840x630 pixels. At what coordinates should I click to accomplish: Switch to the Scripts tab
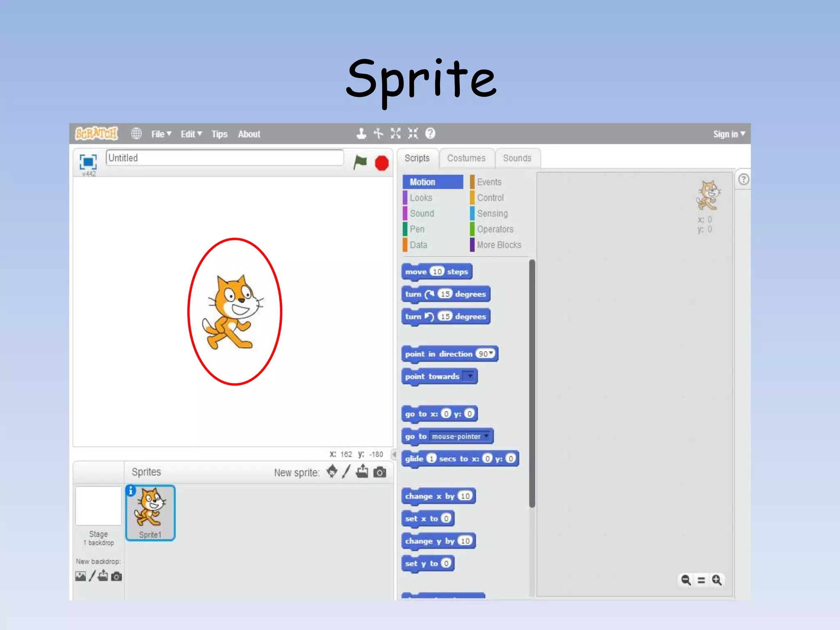tap(417, 158)
